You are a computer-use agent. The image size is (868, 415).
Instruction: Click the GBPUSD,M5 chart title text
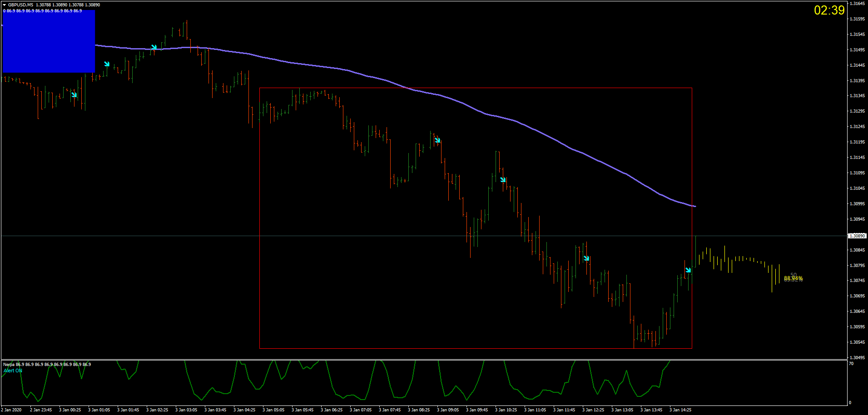20,5
